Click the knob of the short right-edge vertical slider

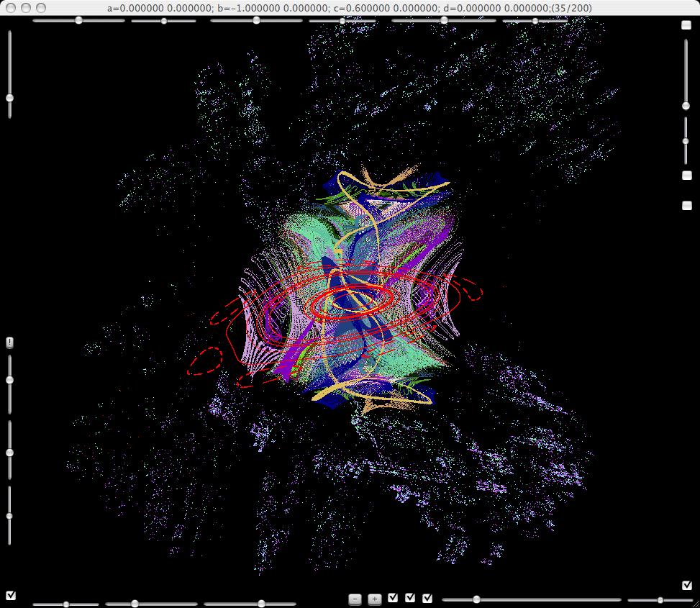[x=686, y=141]
